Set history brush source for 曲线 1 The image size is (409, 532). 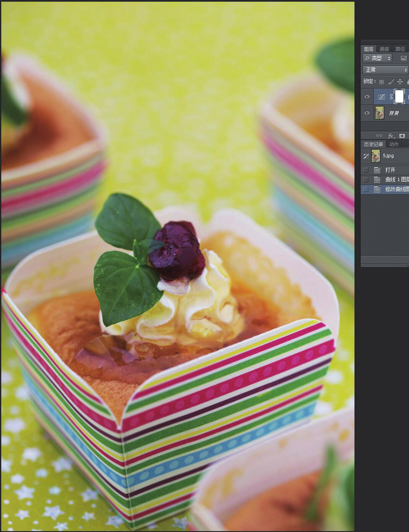366,179
